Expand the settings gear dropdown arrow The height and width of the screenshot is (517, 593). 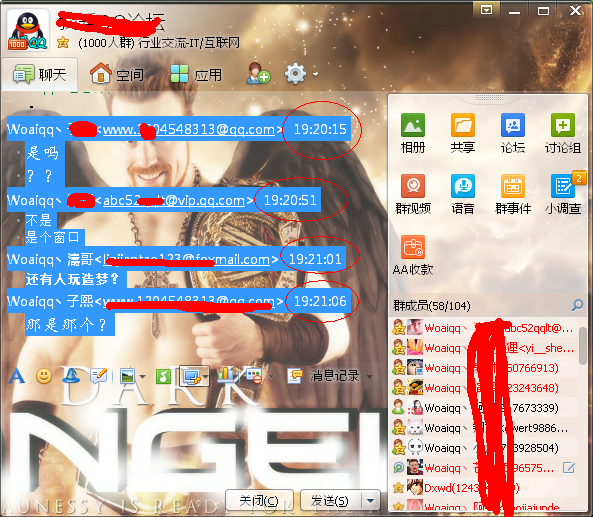click(x=315, y=75)
